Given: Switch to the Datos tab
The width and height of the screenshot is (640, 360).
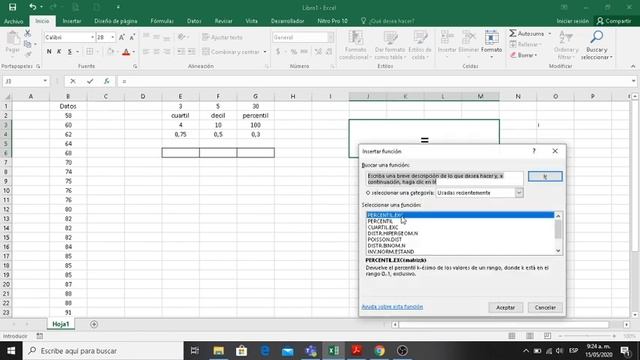Looking at the screenshot, I should [x=194, y=21].
